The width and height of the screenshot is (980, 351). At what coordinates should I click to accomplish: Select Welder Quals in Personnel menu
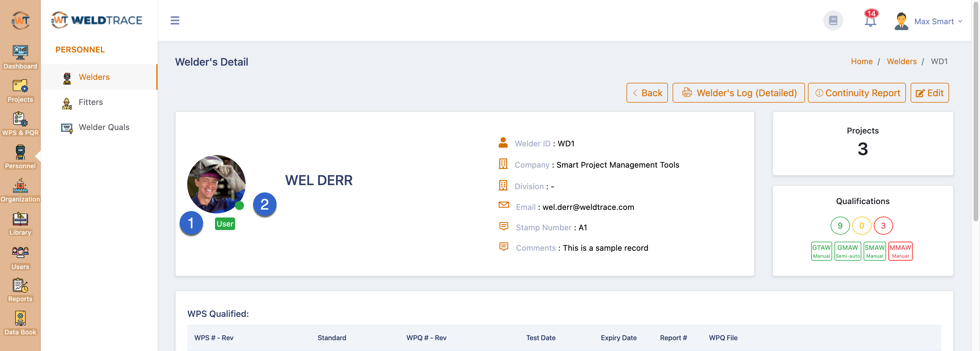click(104, 127)
